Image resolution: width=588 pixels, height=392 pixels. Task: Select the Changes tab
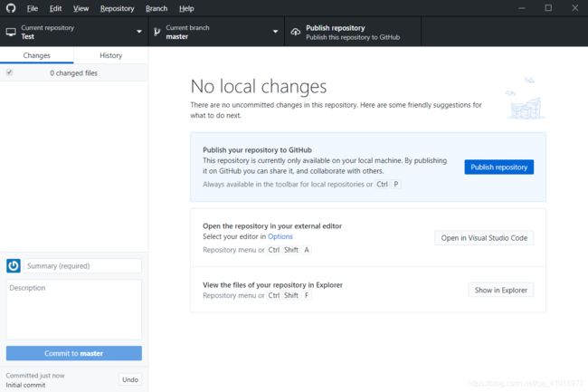tap(37, 55)
